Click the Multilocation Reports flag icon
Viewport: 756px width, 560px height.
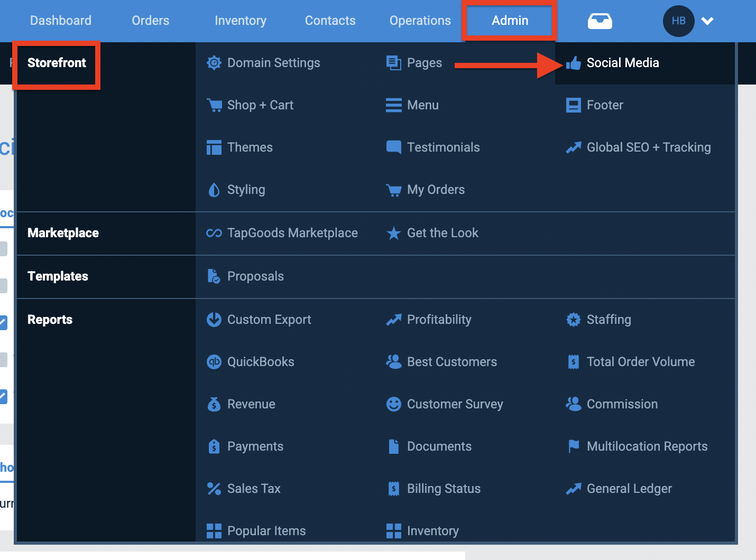click(x=573, y=446)
